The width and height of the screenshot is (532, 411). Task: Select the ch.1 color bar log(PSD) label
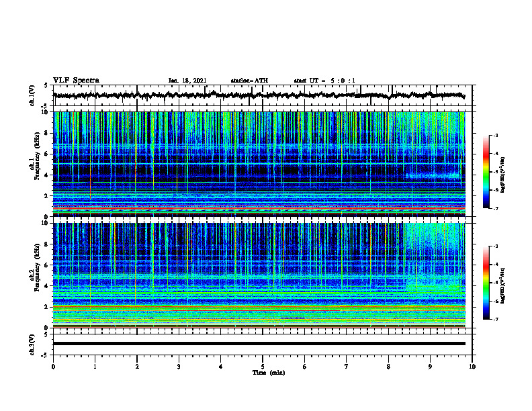pos(503,175)
